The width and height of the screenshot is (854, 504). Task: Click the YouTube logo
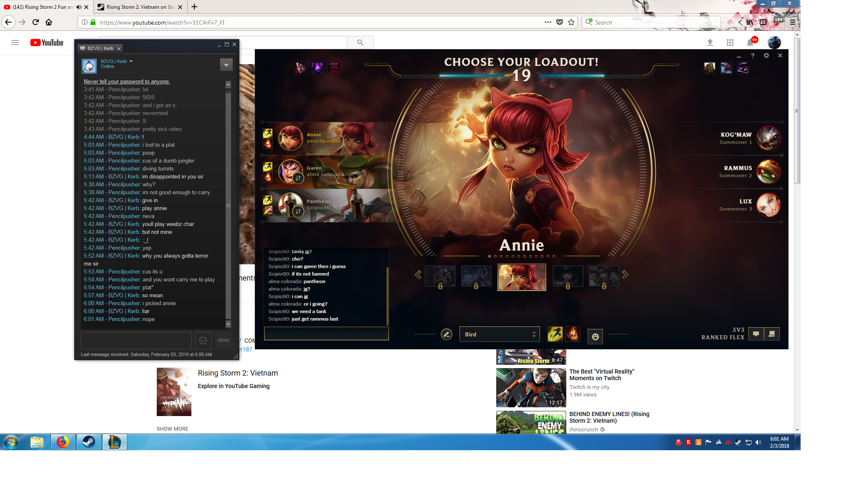[x=47, y=43]
